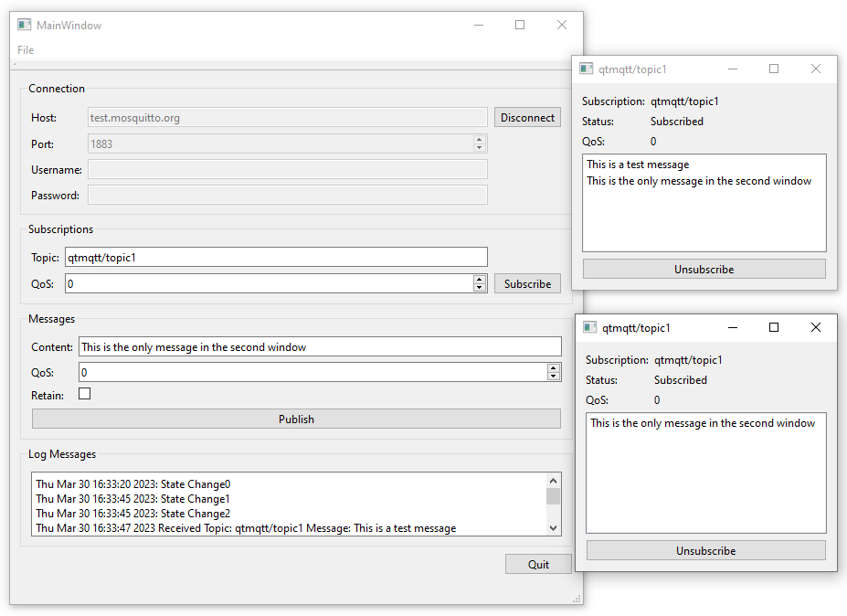Click inside the Topic input field
Screen dimensions: 847x616
pyautogui.click(x=274, y=257)
